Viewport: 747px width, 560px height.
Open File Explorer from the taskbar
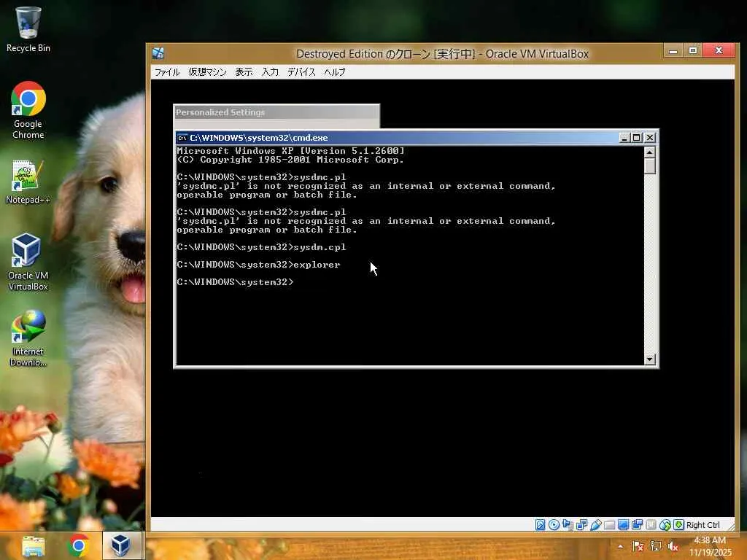click(34, 545)
